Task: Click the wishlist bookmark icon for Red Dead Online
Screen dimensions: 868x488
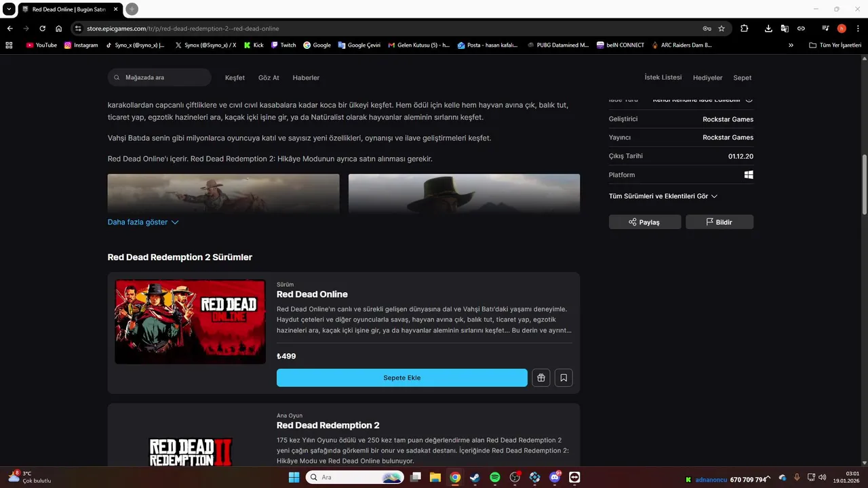Action: (x=564, y=378)
